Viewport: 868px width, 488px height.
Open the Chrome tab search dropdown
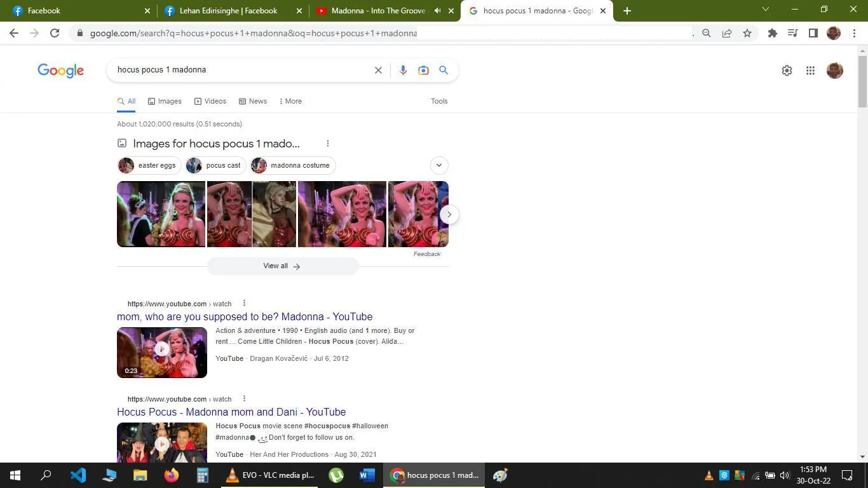[x=766, y=10]
